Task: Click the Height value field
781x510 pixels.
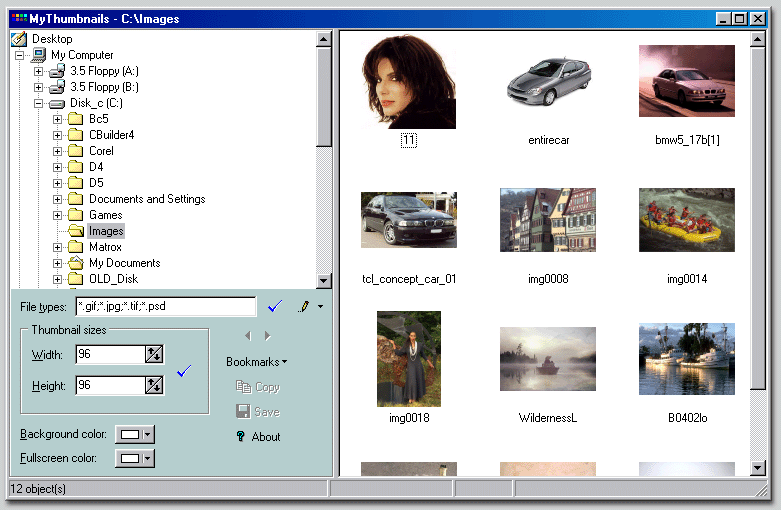Action: click(x=110, y=385)
